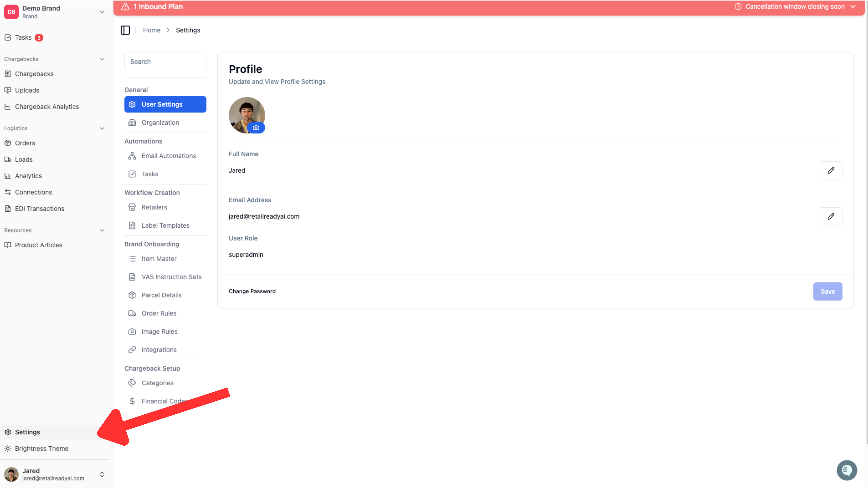
Task: Collapse the Logistics sidebar section
Action: pos(102,128)
